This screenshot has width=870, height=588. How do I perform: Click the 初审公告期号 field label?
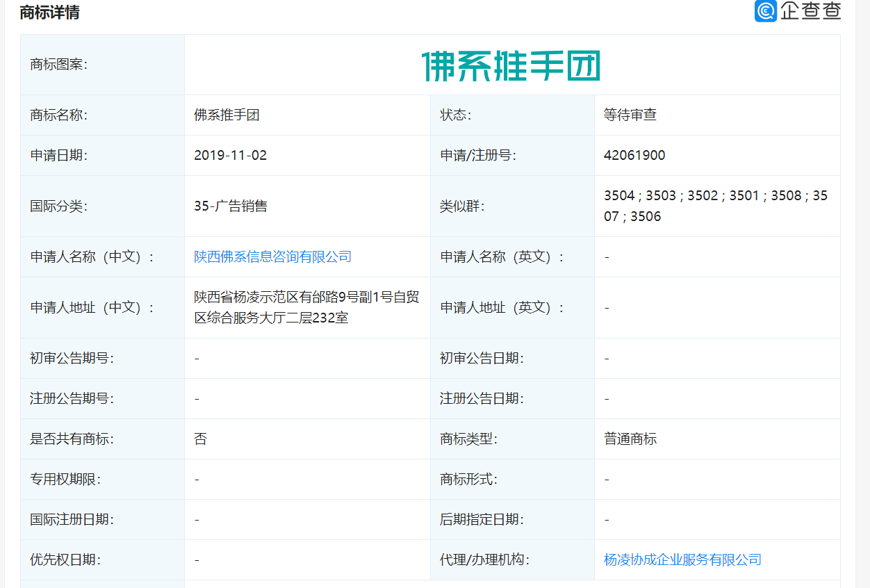coord(72,358)
